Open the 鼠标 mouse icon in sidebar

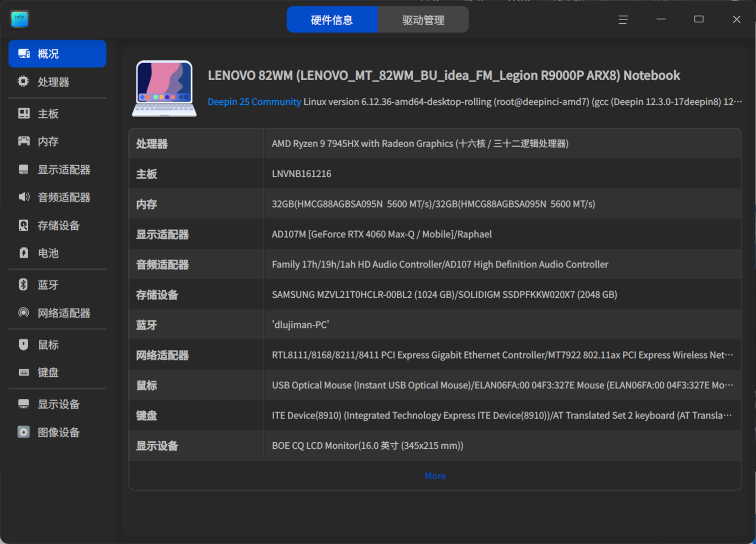(x=24, y=345)
